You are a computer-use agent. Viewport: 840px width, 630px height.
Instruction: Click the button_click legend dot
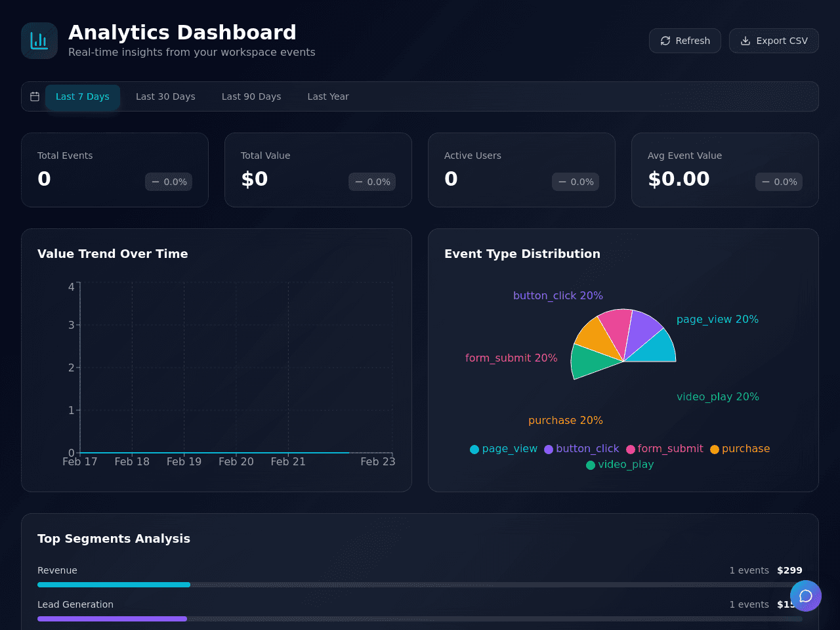549,450
